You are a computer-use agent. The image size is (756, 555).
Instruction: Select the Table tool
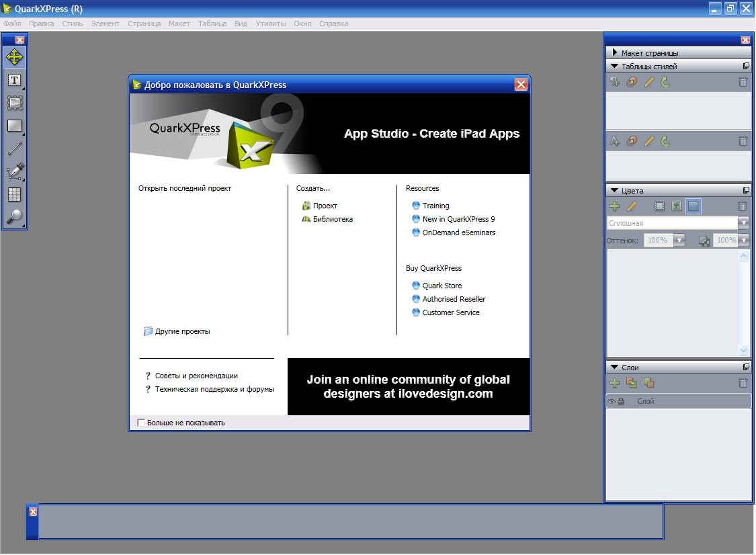tap(15, 194)
